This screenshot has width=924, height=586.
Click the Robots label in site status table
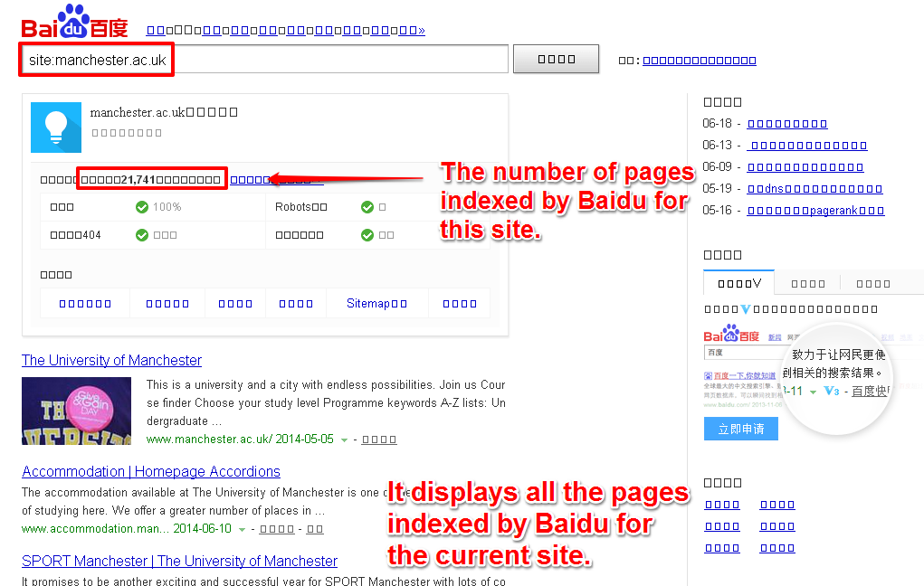[300, 207]
